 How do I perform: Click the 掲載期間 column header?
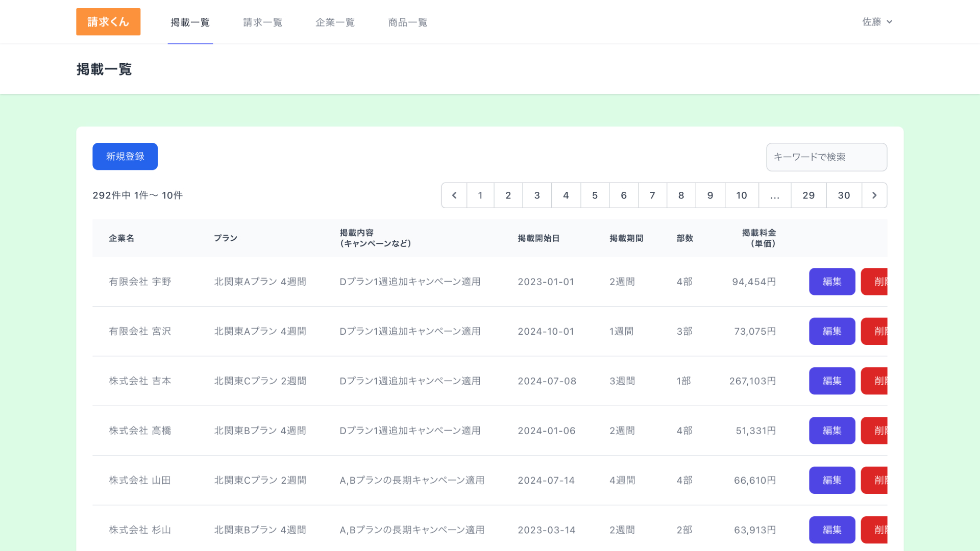tap(626, 238)
